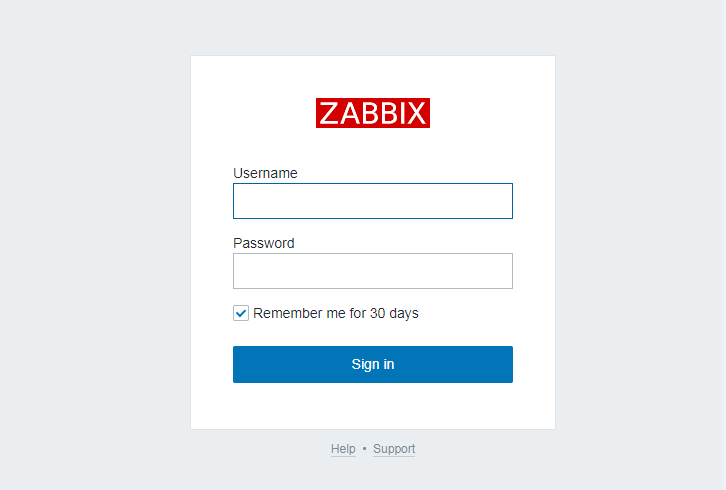Disable 30-day login remembering
The height and width of the screenshot is (490, 726).
pos(241,313)
